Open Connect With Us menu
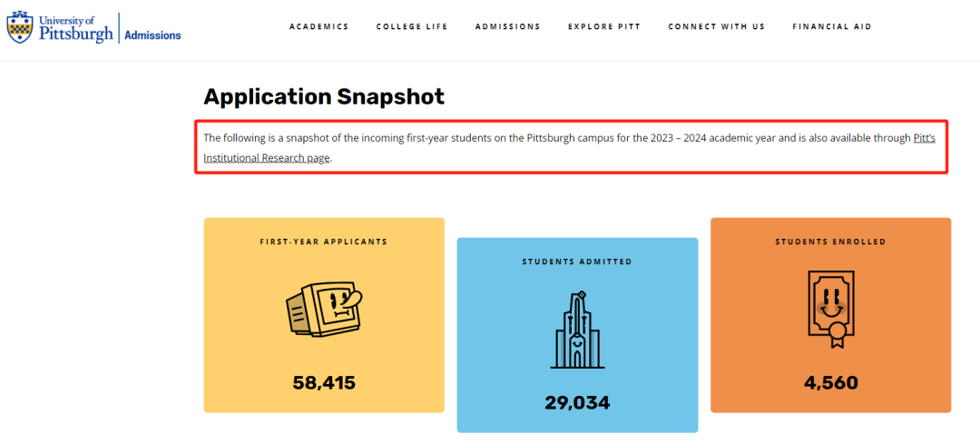Screen dimensions: 980x444 (x=716, y=27)
